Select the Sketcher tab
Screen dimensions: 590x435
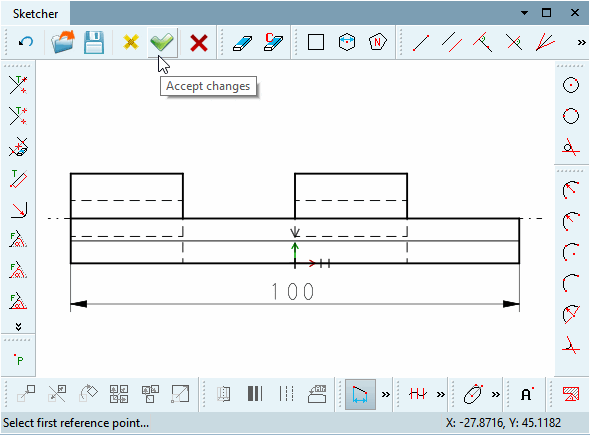35,14
